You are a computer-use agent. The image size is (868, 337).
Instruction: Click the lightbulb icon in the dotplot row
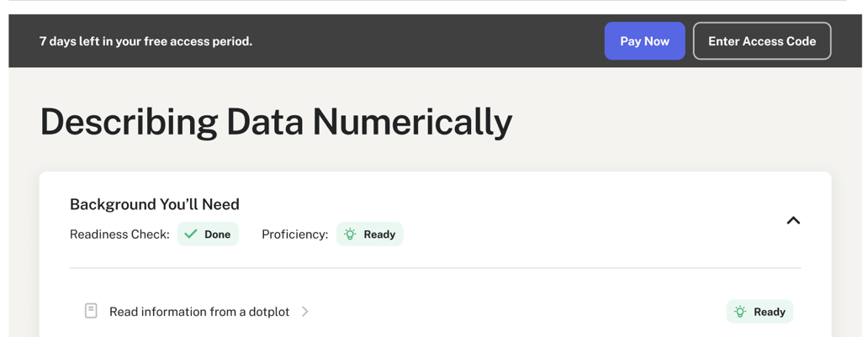740,312
